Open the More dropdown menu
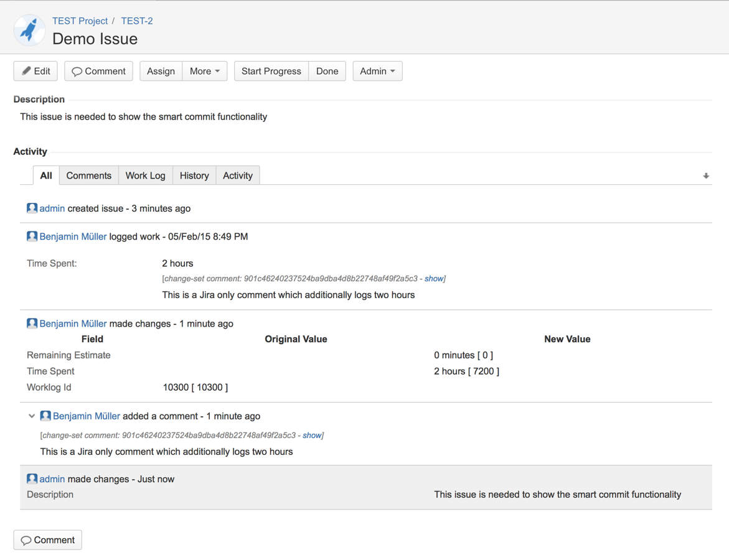The width and height of the screenshot is (729, 560). (x=205, y=71)
